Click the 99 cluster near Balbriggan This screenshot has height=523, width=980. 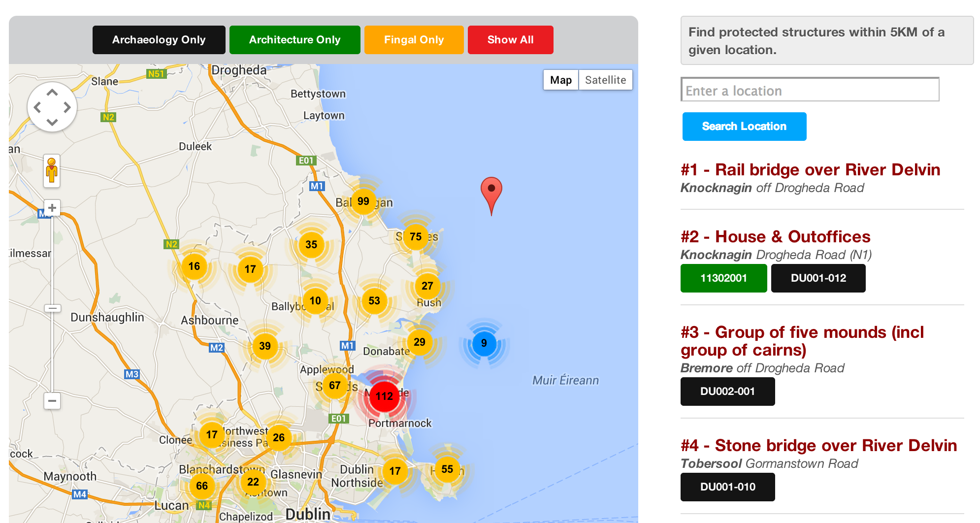point(363,201)
